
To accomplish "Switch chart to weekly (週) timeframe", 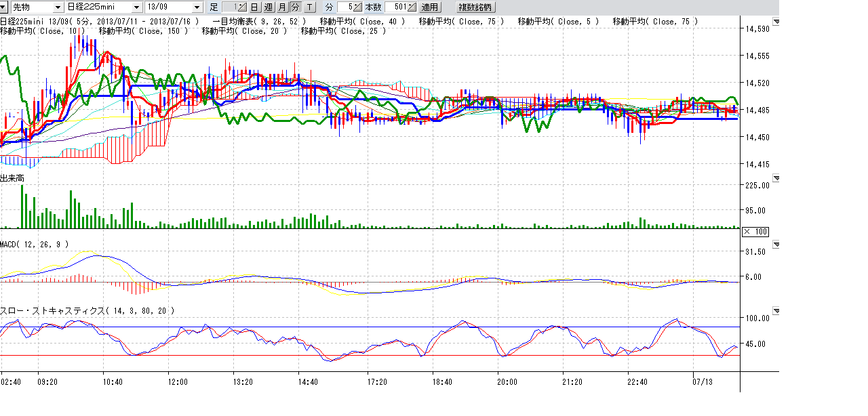I will 268,7.
